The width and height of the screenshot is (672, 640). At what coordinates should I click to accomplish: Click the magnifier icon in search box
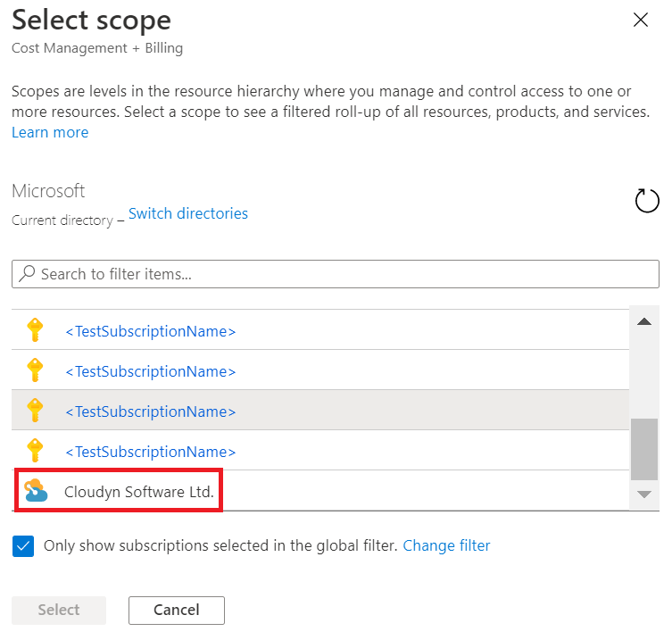tap(28, 274)
